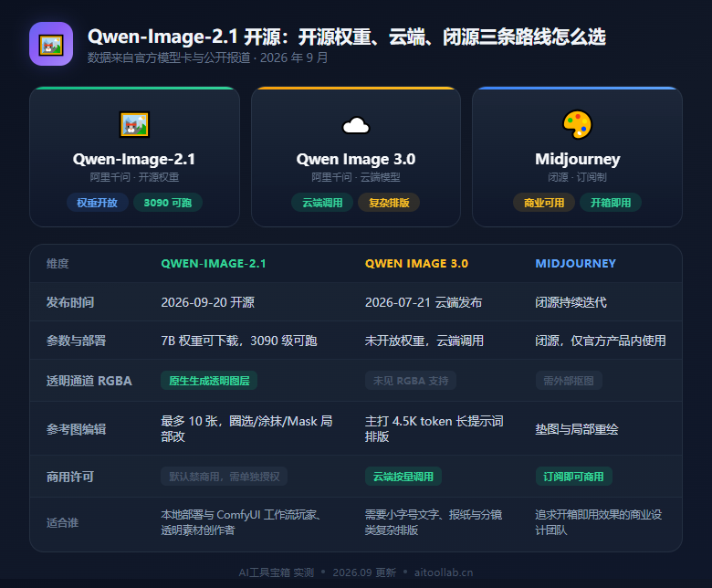
Task: Click the 本地部署与 ComfyUI 工作流玩家 cell
Action: click(242, 522)
